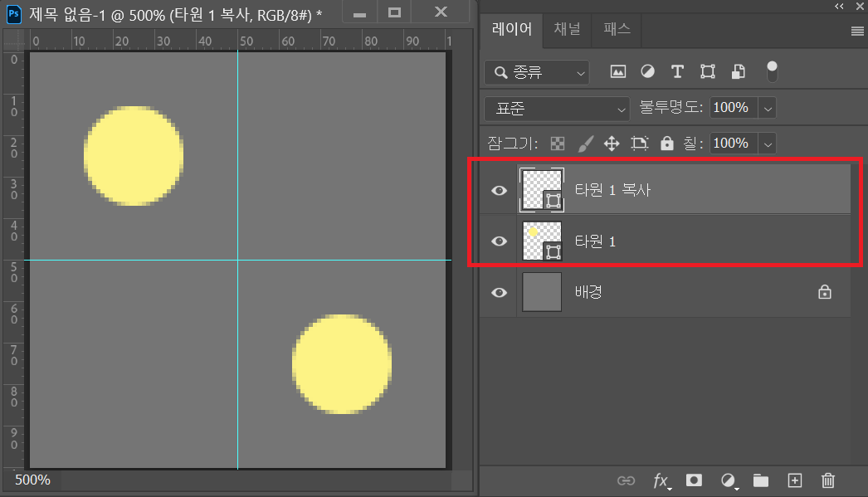Click the 500% zoom field
Viewport: 868px width, 497px height.
coord(32,480)
